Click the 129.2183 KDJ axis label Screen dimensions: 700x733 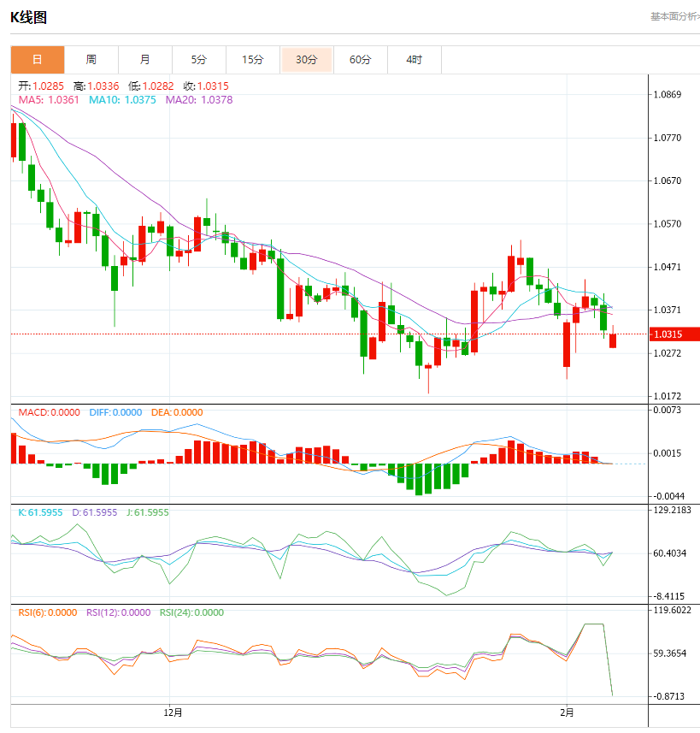(x=672, y=510)
